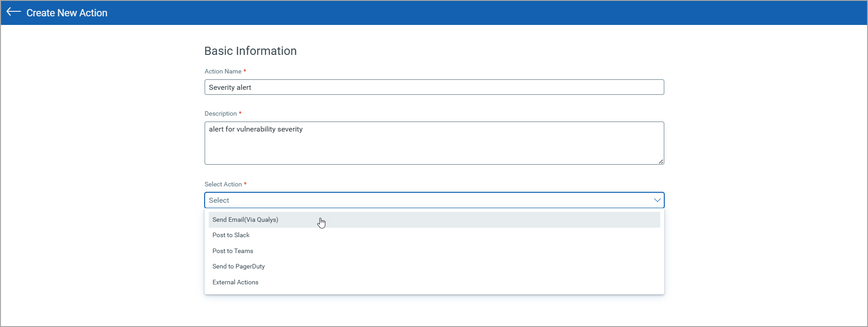Click the Select Action field label
868x327 pixels.
[x=223, y=184]
